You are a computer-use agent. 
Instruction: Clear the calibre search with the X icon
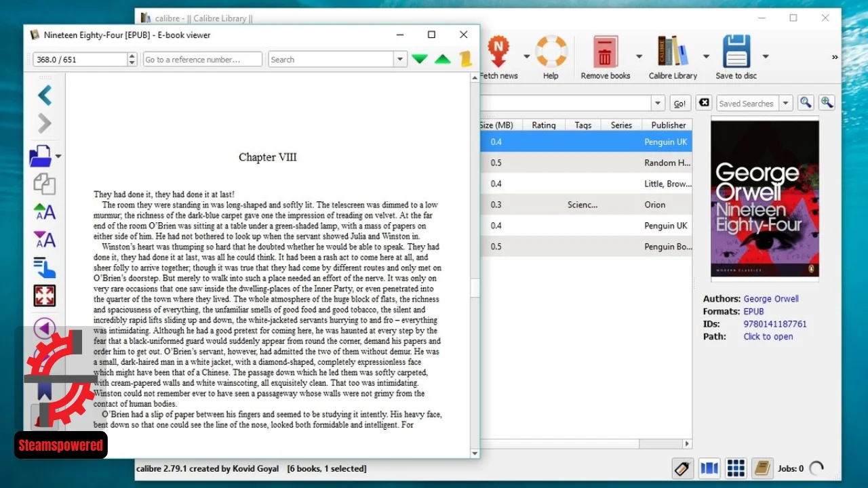click(x=705, y=102)
